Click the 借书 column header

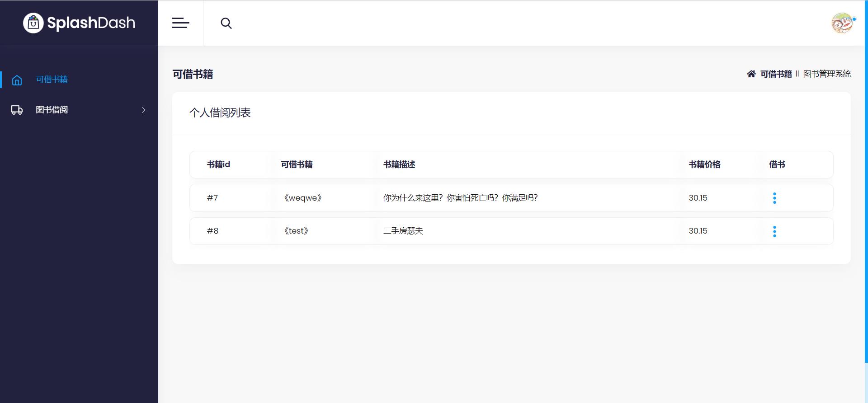pos(777,164)
